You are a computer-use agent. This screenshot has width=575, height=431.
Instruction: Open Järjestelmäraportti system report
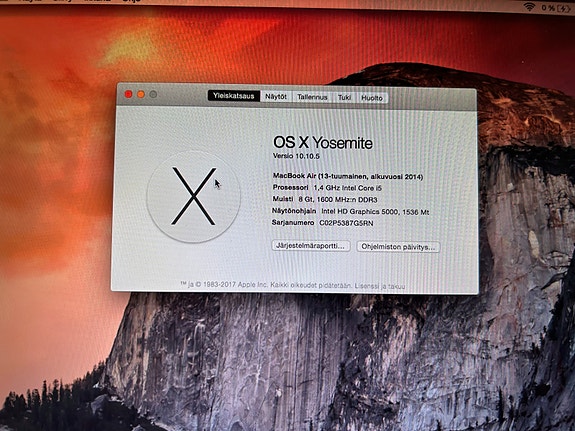coord(311,245)
